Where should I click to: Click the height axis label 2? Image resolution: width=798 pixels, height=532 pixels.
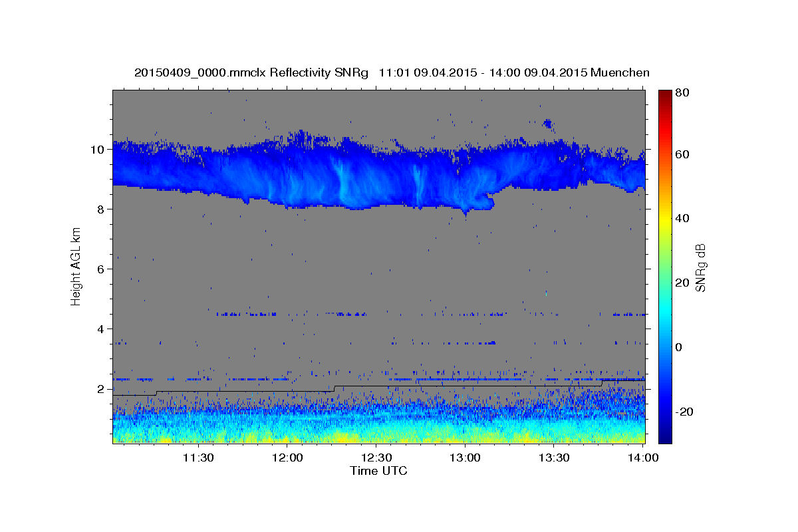tap(102, 389)
